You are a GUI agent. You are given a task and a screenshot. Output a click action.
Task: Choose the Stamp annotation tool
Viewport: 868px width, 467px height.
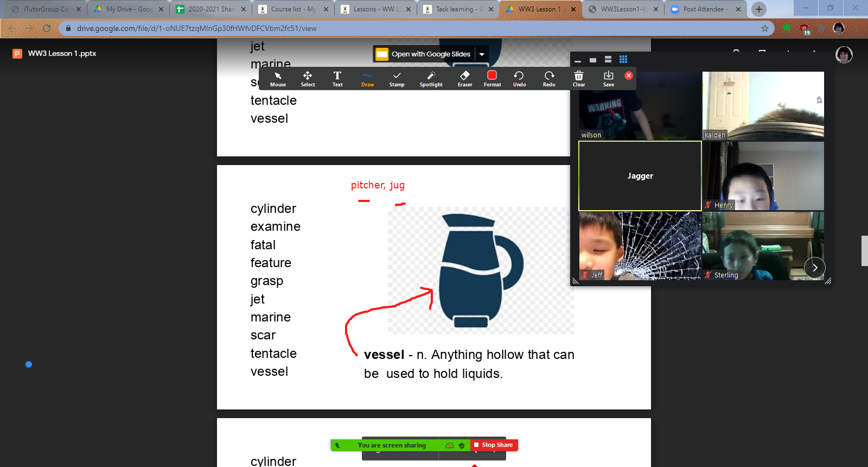pyautogui.click(x=397, y=79)
